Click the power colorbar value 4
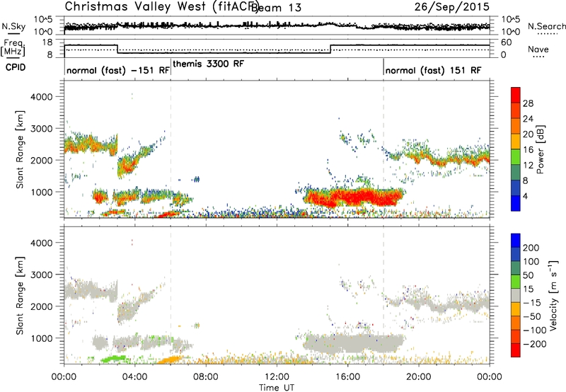The image size is (566, 392). point(525,196)
